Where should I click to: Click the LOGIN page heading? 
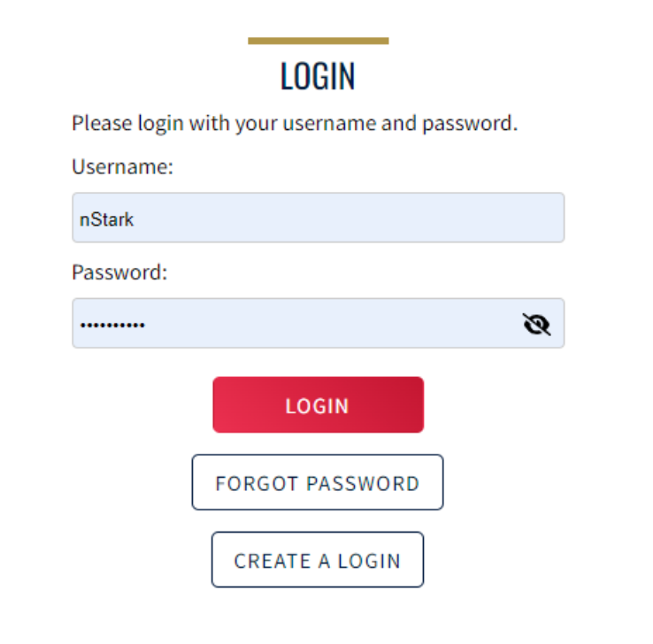click(x=318, y=77)
